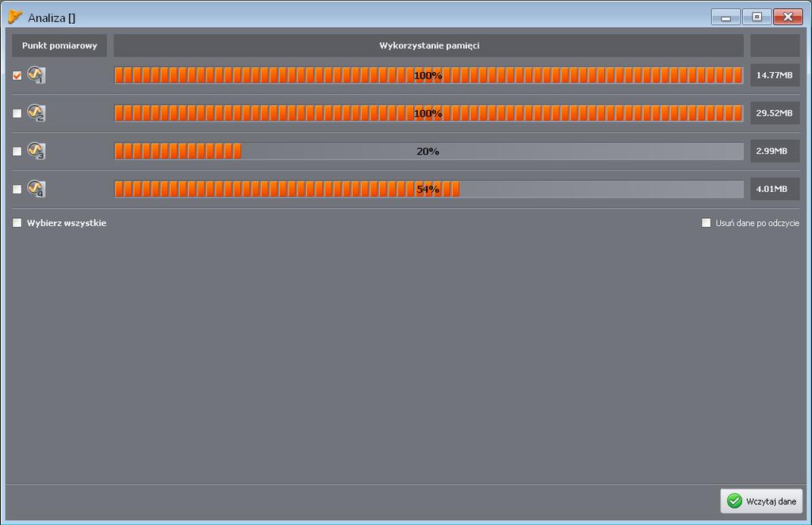Uncheck the measurement point 1 checkbox
812x525 pixels.
(17, 75)
